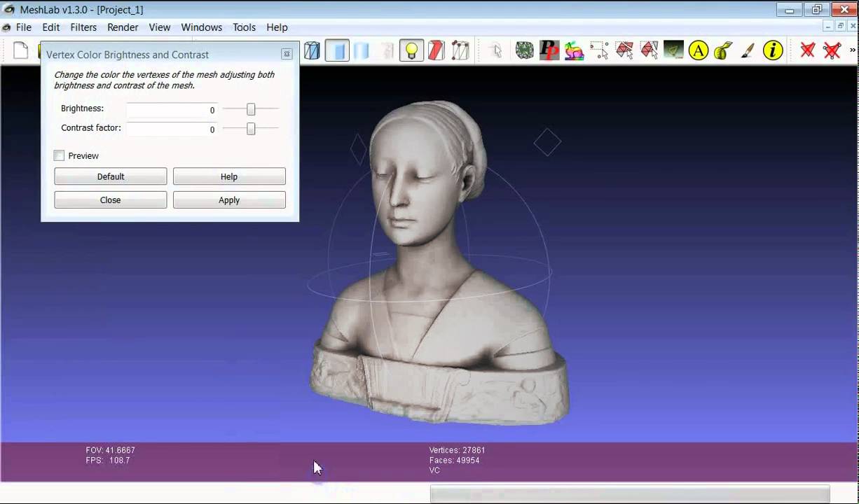The height and width of the screenshot is (504, 859).
Task: Toggle the selected vertices display icon
Action: click(x=460, y=50)
